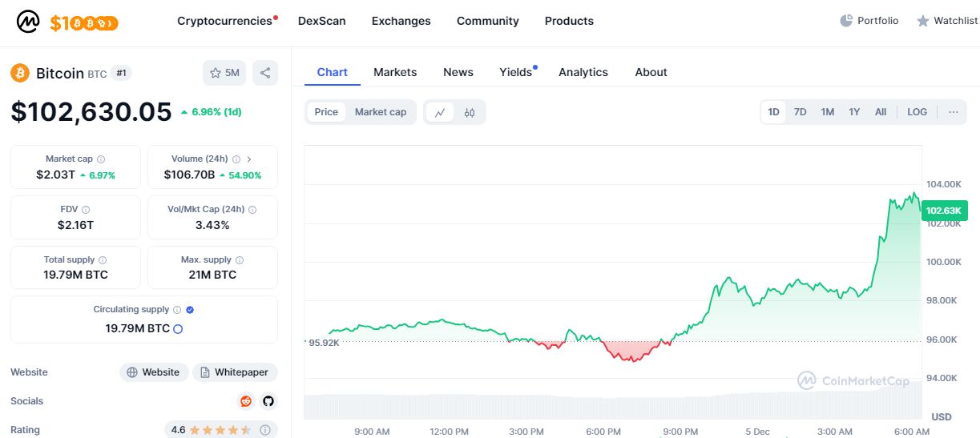The height and width of the screenshot is (438, 980).
Task: Click the $1000 Bitcoin promo banner
Action: coord(84,23)
